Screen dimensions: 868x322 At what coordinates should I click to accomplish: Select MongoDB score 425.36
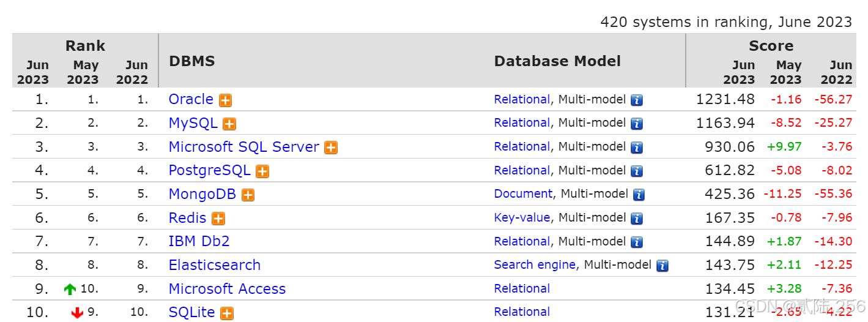(x=730, y=194)
